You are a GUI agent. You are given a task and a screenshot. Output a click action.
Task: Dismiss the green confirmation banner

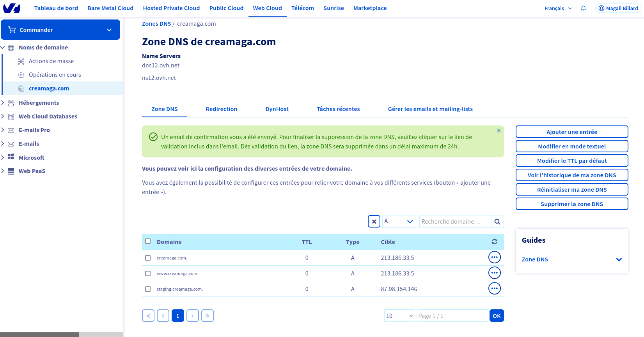click(499, 131)
